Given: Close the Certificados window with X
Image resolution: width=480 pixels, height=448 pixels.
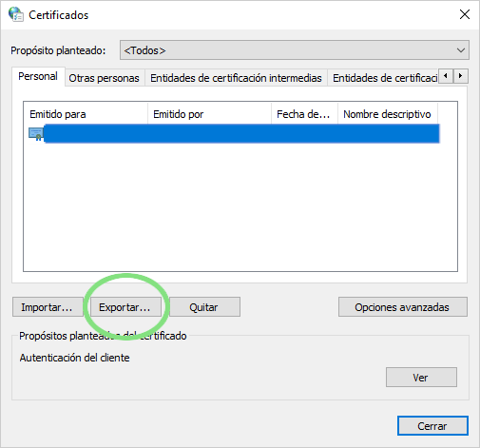Looking at the screenshot, I should (x=465, y=14).
